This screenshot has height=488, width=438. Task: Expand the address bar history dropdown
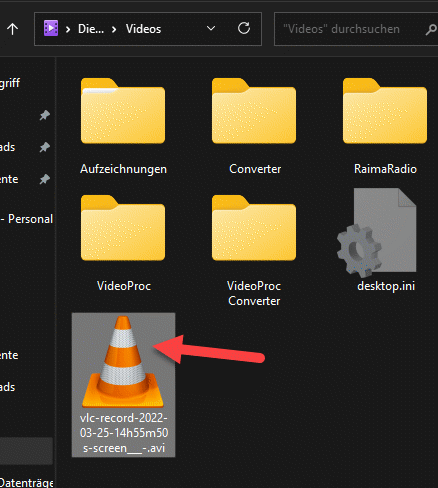pyautogui.click(x=211, y=29)
